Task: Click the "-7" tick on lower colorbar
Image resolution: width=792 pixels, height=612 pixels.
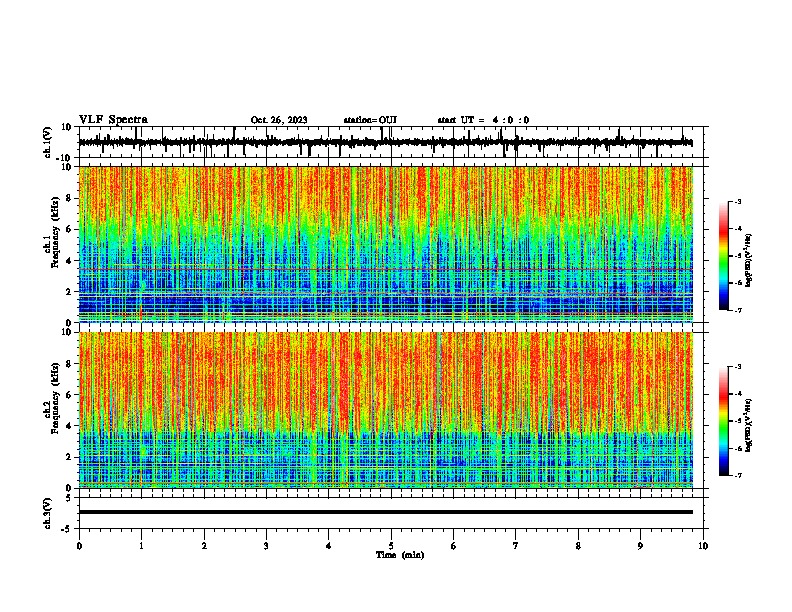Action: [737, 476]
